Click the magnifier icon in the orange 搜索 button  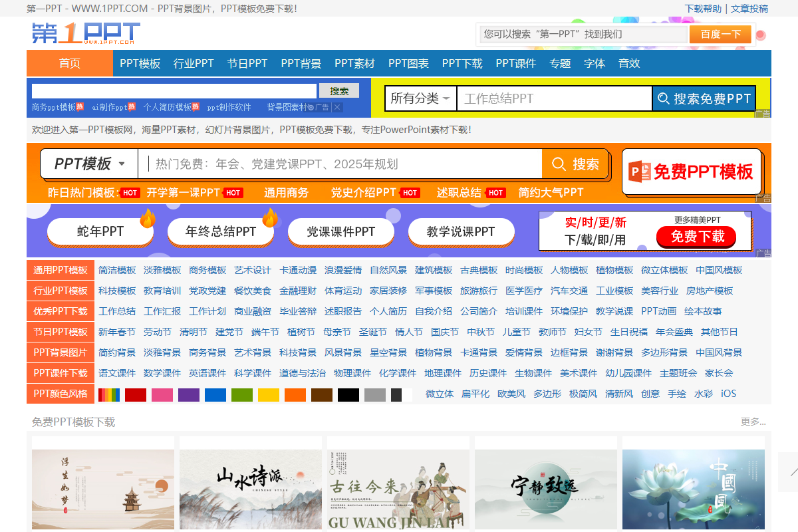[x=559, y=164]
